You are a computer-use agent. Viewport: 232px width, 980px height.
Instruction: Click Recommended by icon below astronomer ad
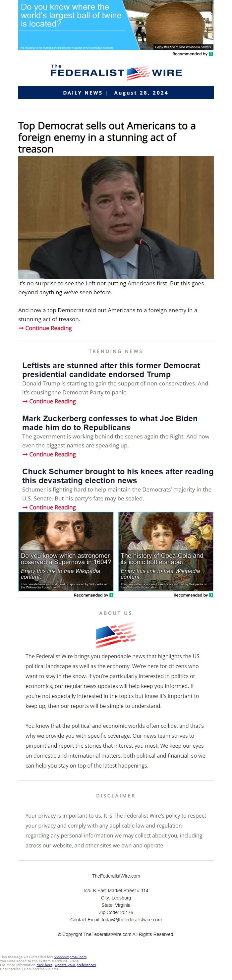111,595
